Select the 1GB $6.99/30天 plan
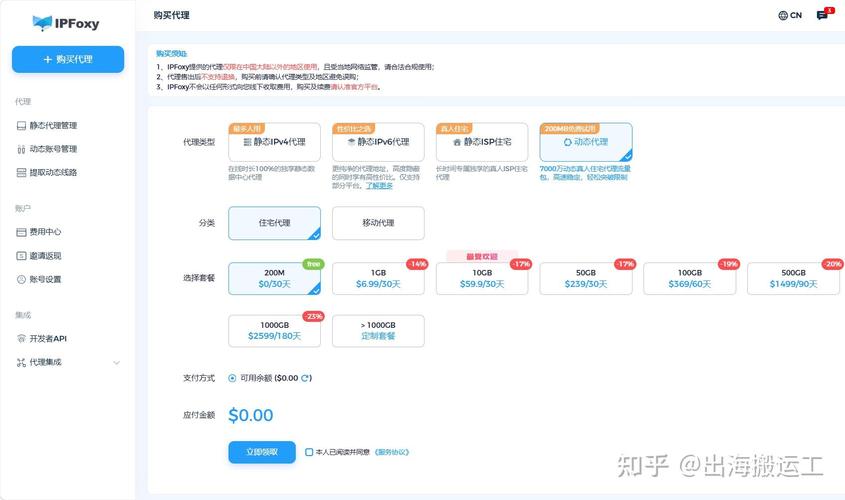The image size is (845, 500). 378,279
